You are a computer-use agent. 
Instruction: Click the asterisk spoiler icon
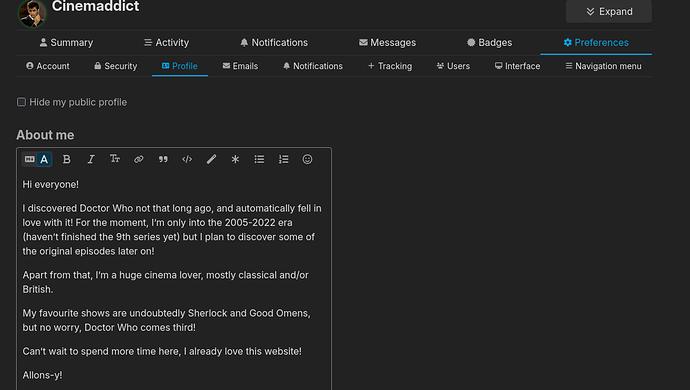tap(235, 159)
